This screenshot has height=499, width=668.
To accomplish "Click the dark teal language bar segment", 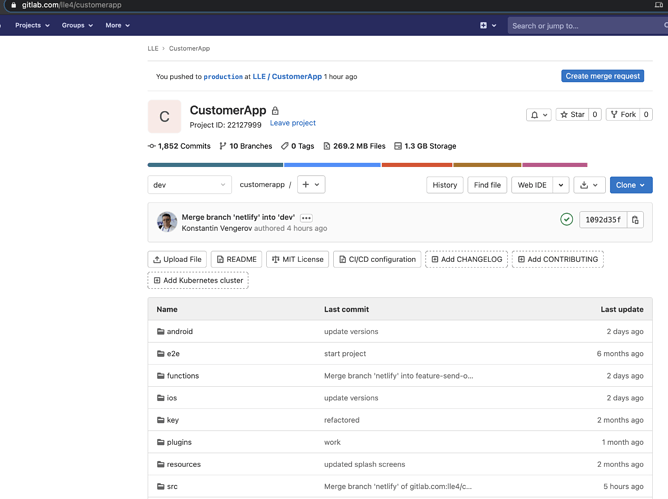I will [215, 165].
